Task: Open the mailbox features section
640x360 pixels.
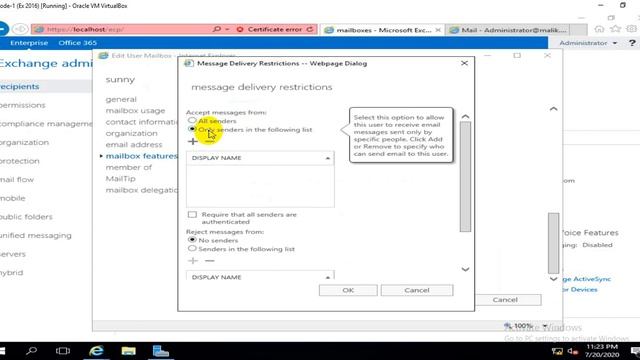Action: (x=141, y=156)
